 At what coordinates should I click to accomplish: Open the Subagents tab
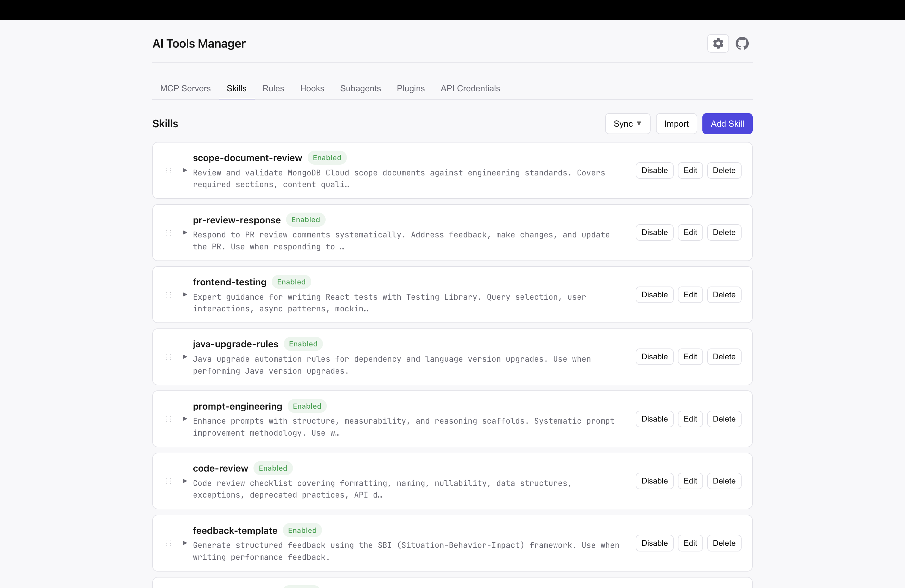tap(361, 88)
